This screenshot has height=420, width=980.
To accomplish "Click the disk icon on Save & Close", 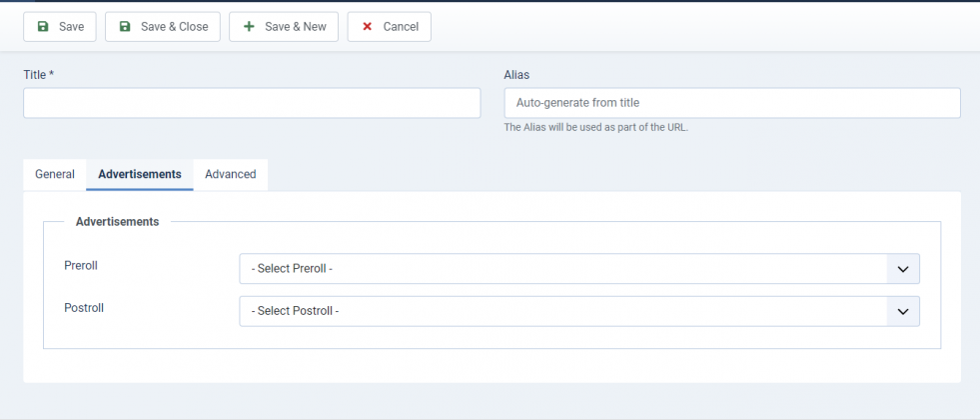I will [x=125, y=27].
